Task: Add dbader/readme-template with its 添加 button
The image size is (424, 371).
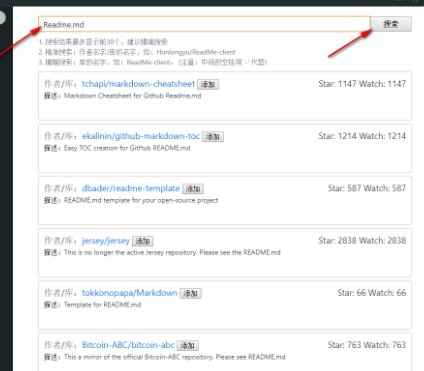Action: 193,189
